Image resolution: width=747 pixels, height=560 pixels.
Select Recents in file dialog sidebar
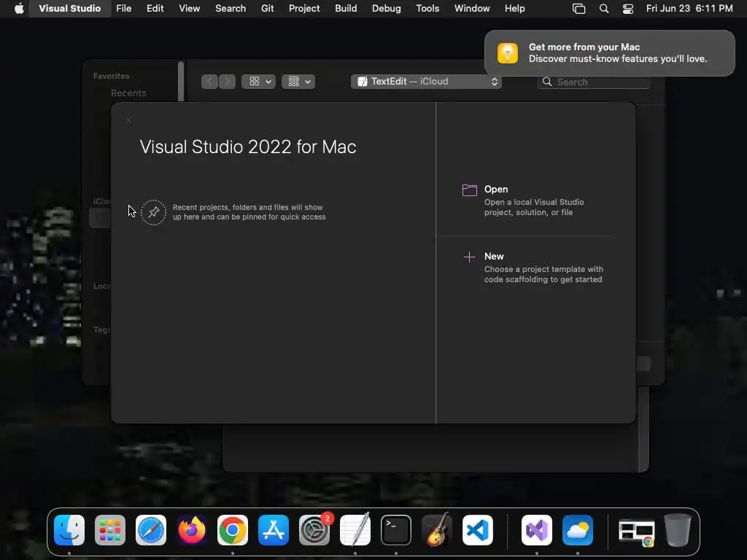pyautogui.click(x=128, y=93)
